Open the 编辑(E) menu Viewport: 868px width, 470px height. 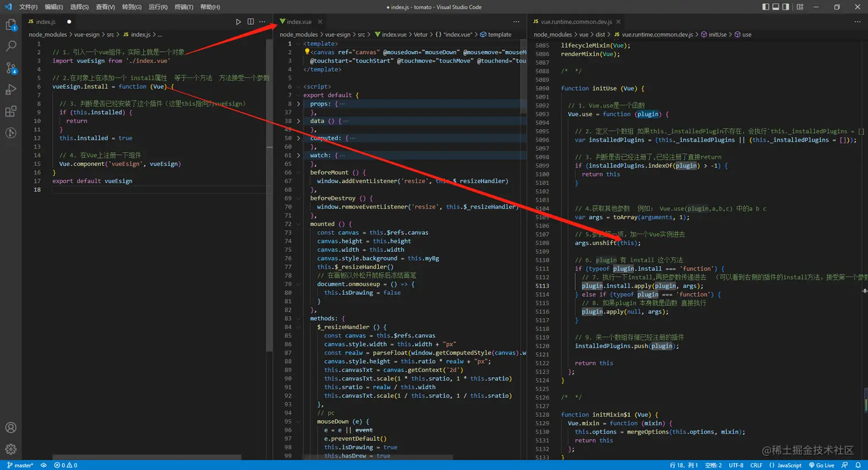pyautogui.click(x=54, y=7)
